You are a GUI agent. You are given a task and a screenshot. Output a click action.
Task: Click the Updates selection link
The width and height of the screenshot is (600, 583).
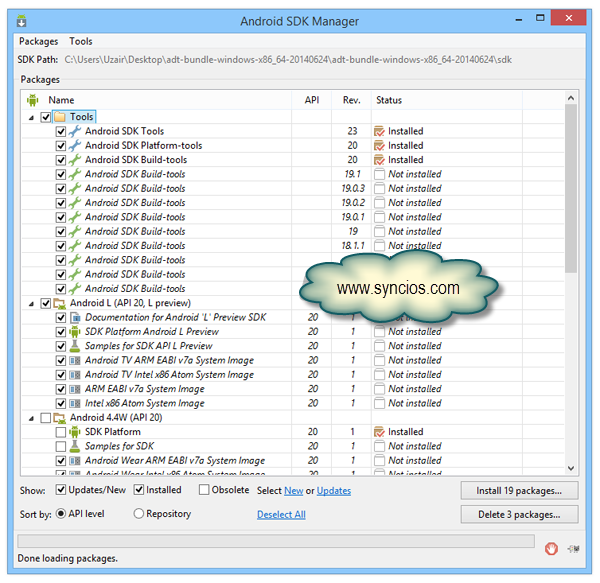[x=334, y=491]
